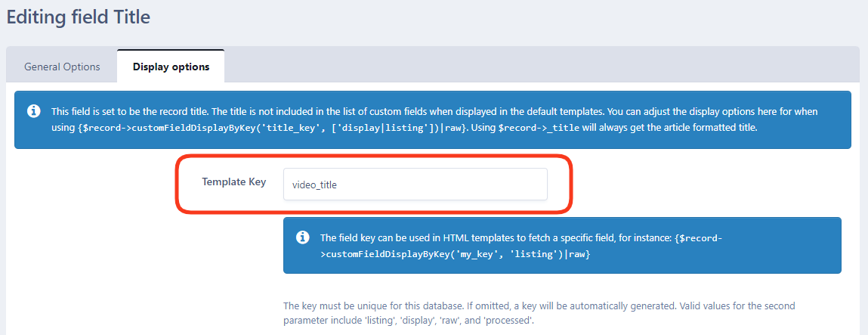Click the '{$record-' code fragment in the lower banner
Viewport: 868px width, 335px height.
pos(698,238)
